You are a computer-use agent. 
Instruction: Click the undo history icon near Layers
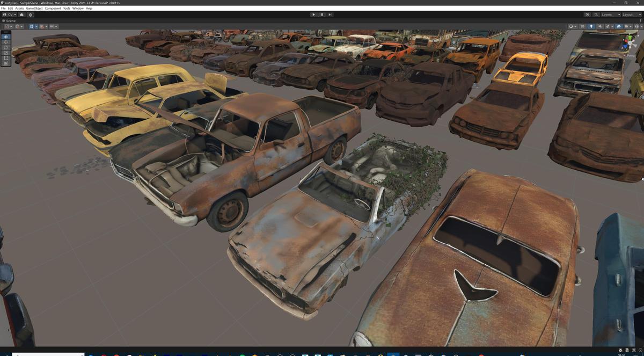[x=587, y=14]
